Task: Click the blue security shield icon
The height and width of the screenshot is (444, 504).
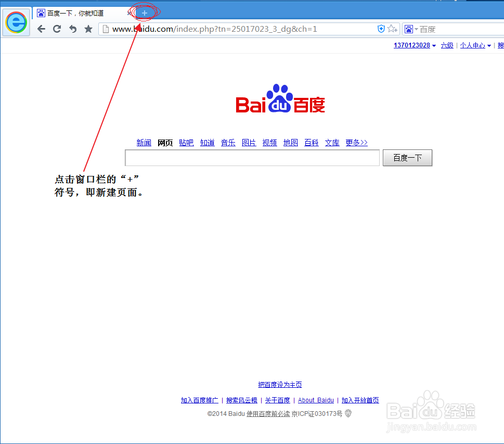Action: [381, 29]
